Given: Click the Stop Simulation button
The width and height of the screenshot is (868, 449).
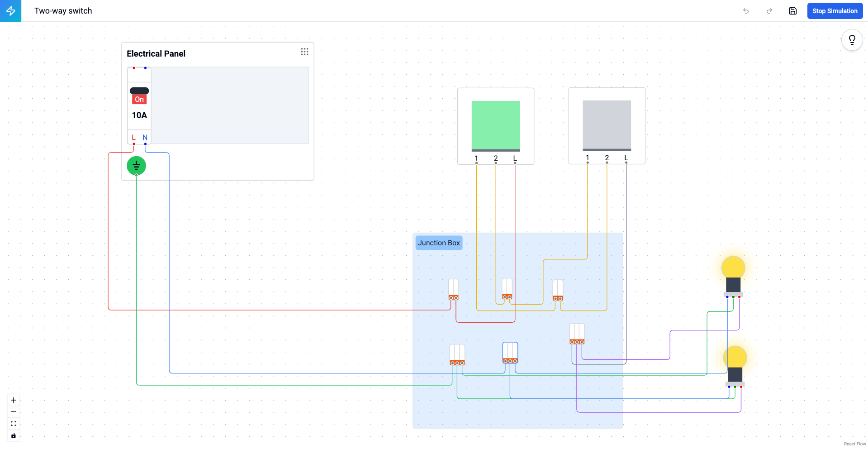Looking at the screenshot, I should [x=835, y=11].
